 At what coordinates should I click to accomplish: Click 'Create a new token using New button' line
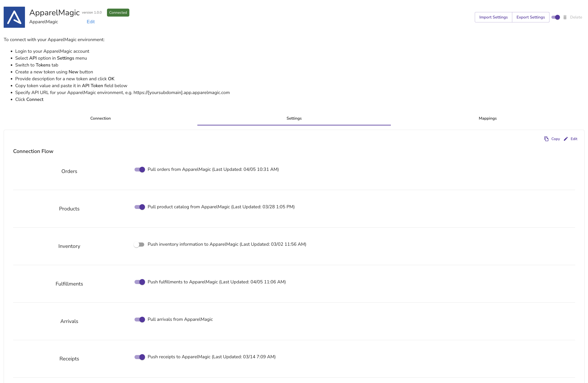pos(54,72)
